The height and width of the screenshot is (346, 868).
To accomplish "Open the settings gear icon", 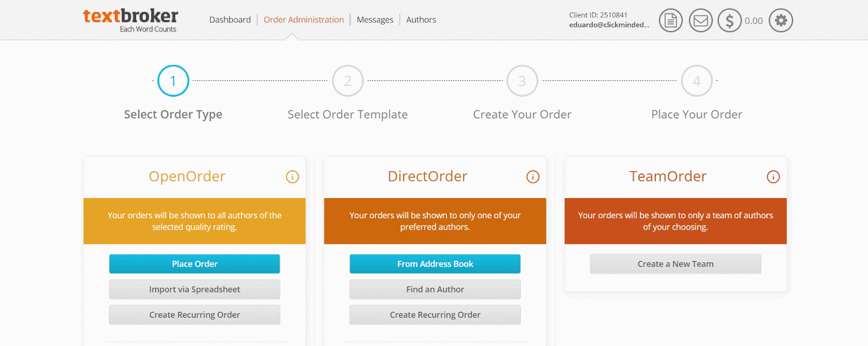I will pos(781,21).
